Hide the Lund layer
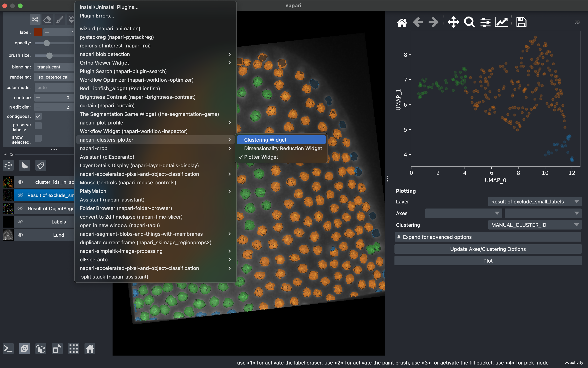Image resolution: width=588 pixels, height=368 pixels. pyautogui.click(x=20, y=235)
